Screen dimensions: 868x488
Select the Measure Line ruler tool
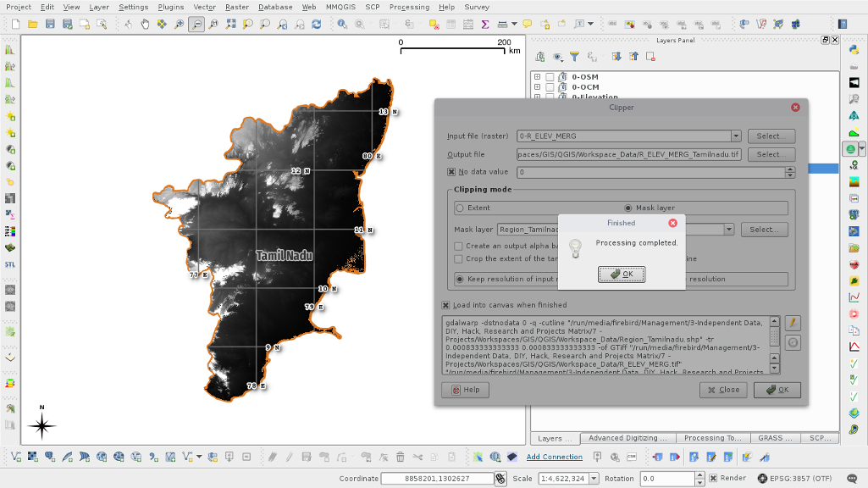(x=502, y=24)
